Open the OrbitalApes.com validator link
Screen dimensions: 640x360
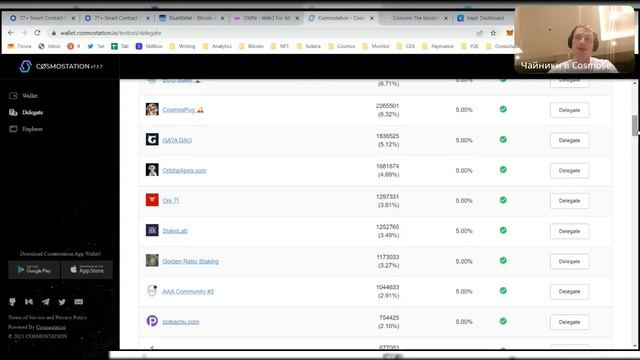tap(184, 170)
